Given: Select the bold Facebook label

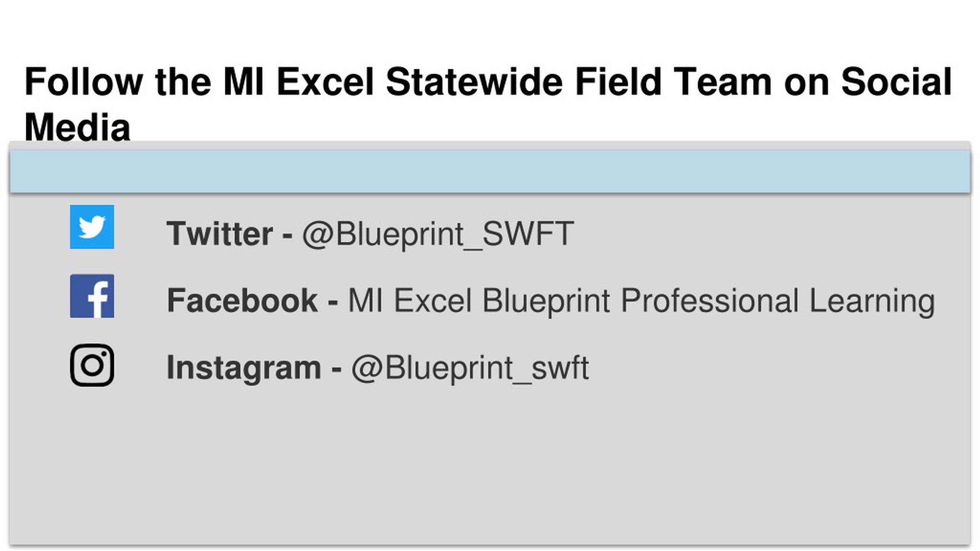Looking at the screenshot, I should pyautogui.click(x=242, y=300).
